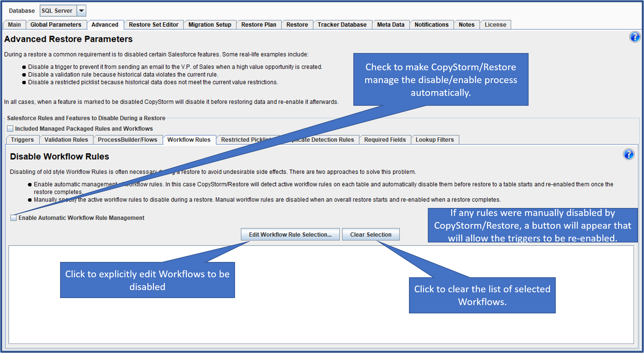Go to Restore Set Editor tab

click(x=153, y=25)
